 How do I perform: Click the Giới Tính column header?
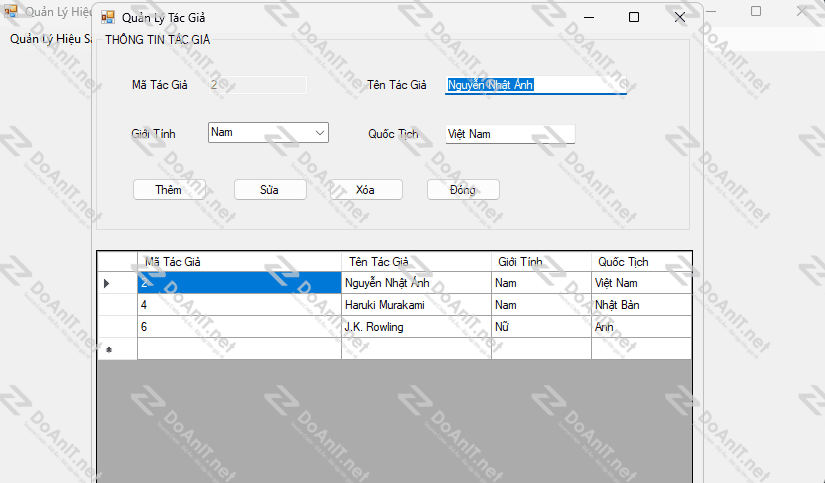[541, 262]
